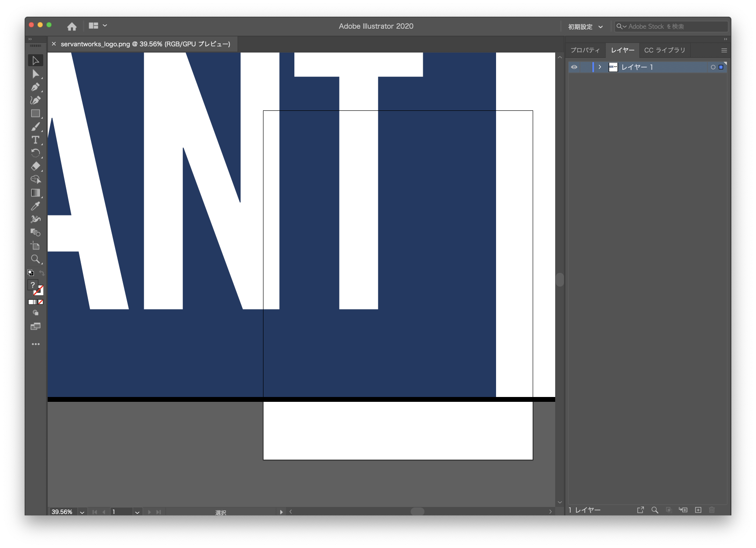Select the Pen tool
Viewport: 756px width, 548px height.
[x=35, y=87]
